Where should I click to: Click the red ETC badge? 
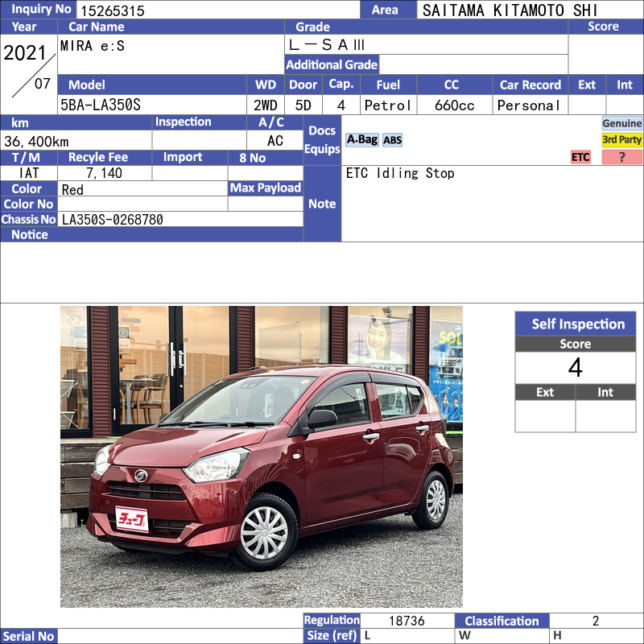[580, 157]
